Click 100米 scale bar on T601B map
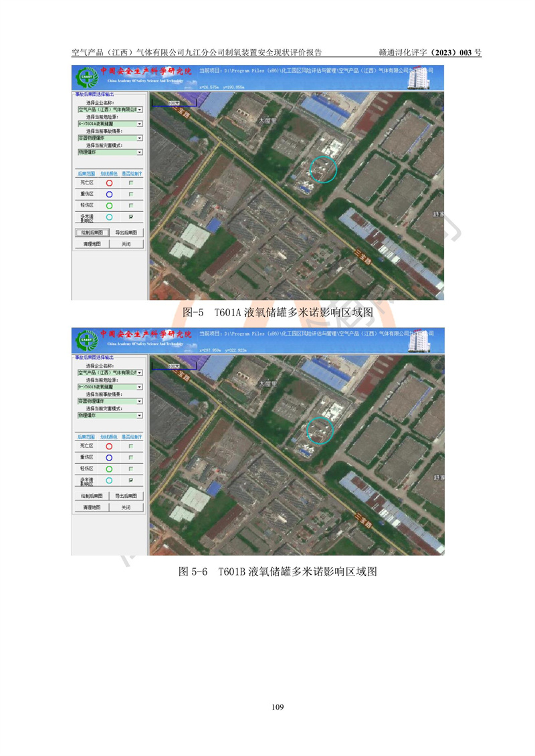This screenshot has height=756, width=535. pyautogui.click(x=173, y=366)
